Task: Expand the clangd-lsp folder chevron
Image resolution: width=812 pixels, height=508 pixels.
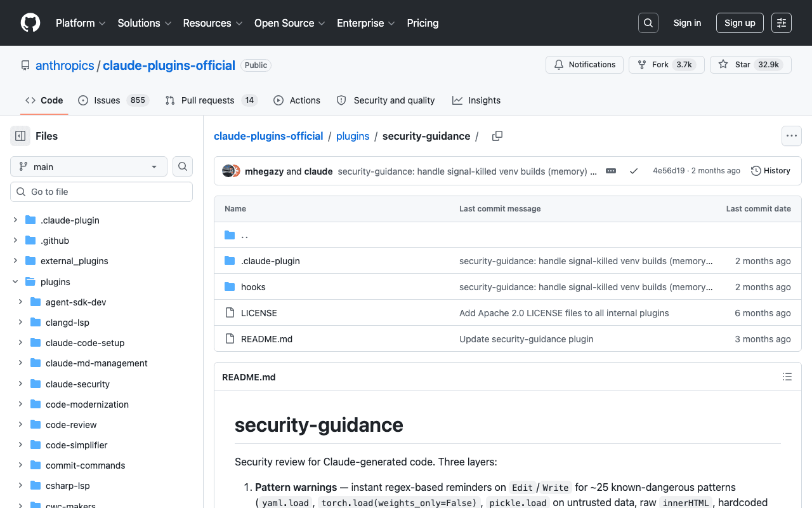Action: coord(20,323)
